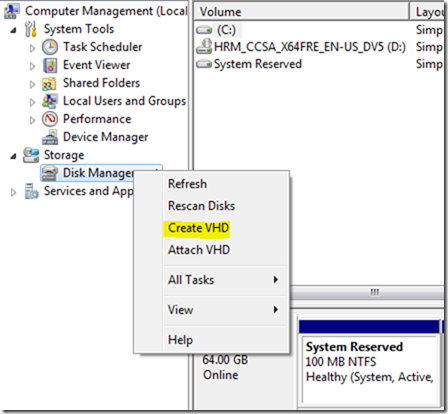Click the blue partition header bar
Viewport: 448px width, 414px height.
tap(369, 327)
